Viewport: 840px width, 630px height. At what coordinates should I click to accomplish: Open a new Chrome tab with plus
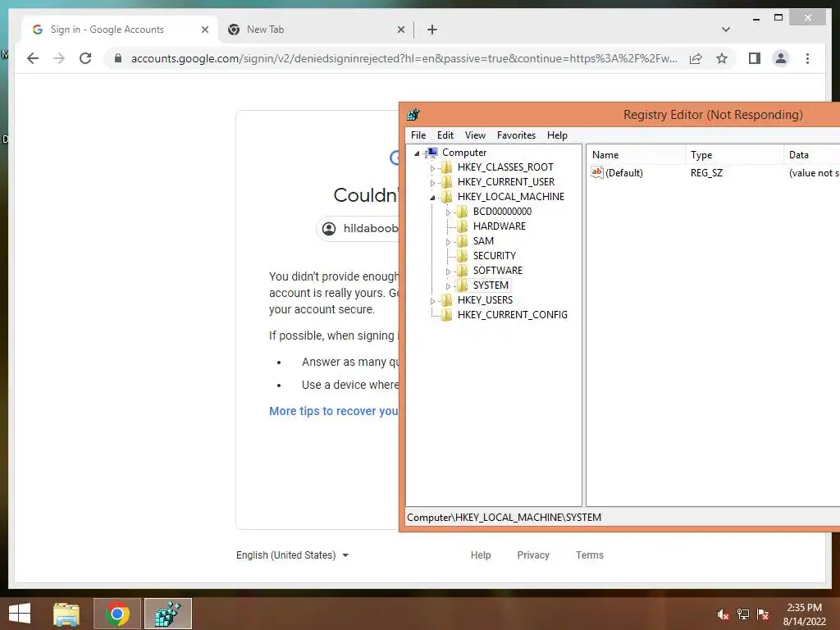tap(432, 30)
